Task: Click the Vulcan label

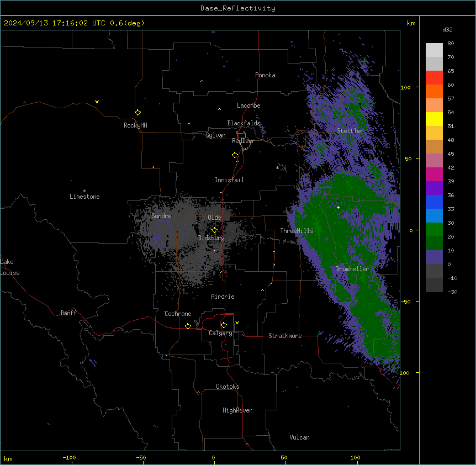Action: pos(299,437)
